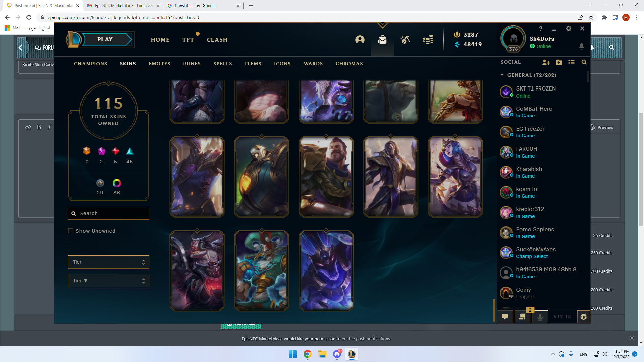
Task: Open notifications bell icon
Action: (581, 46)
